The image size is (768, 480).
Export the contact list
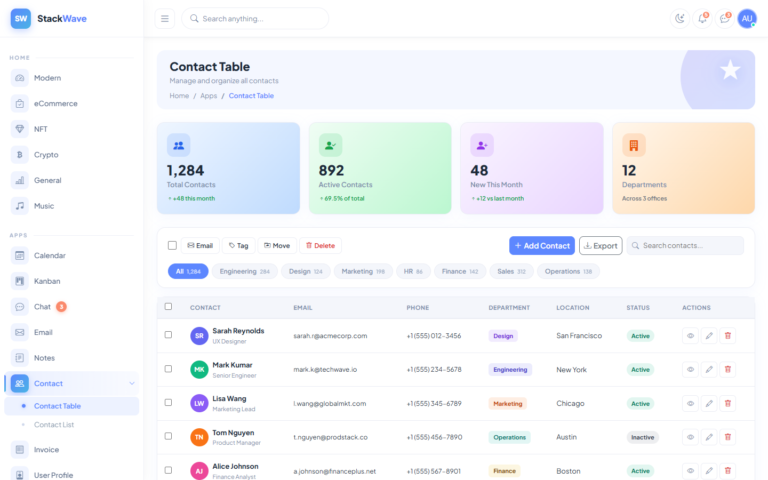tap(600, 245)
